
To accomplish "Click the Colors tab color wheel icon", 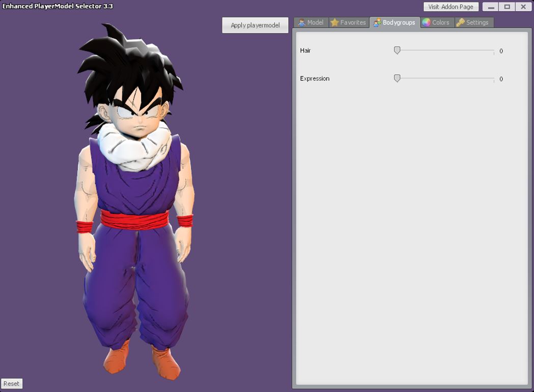I will tap(427, 22).
